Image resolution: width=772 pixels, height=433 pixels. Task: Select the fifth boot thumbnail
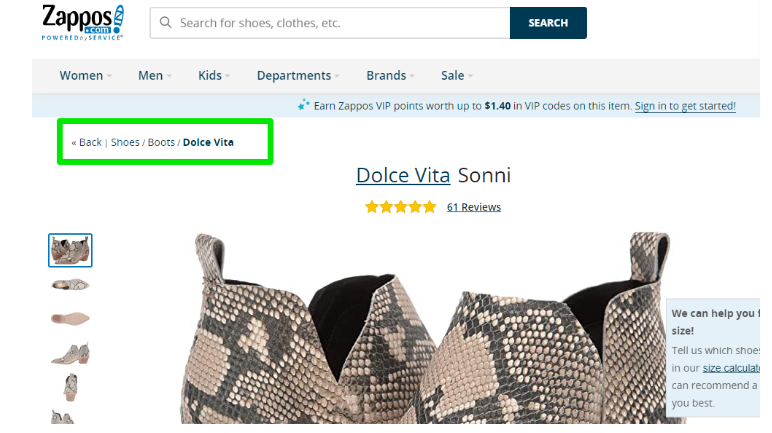pos(70,386)
